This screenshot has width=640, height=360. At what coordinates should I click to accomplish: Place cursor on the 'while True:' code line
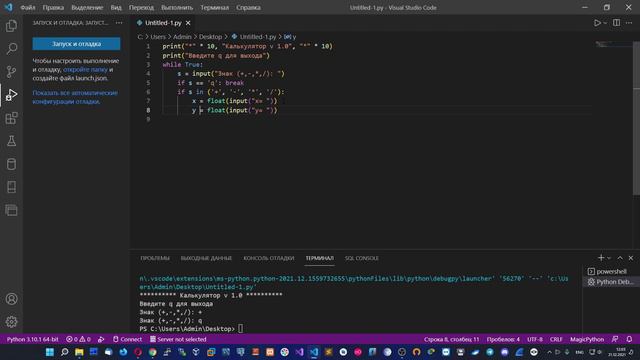(x=182, y=64)
